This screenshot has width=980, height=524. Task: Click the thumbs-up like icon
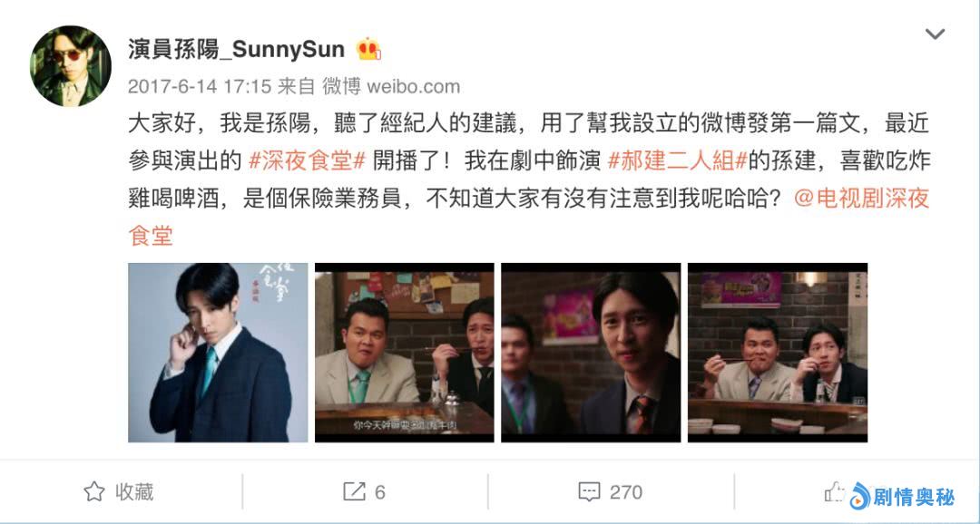[x=835, y=492]
